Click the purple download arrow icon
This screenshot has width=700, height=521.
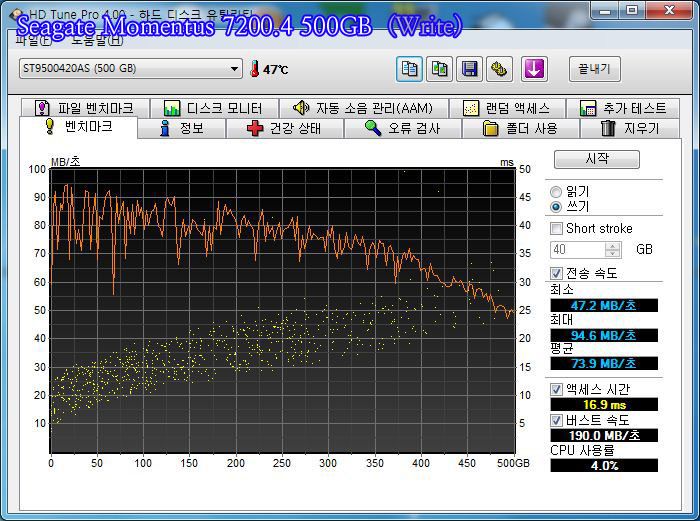pyautogui.click(x=534, y=69)
